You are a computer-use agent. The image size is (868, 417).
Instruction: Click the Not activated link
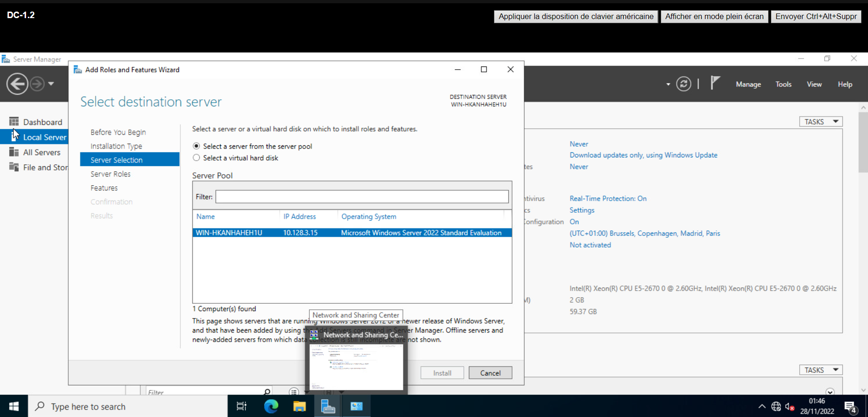click(x=590, y=245)
